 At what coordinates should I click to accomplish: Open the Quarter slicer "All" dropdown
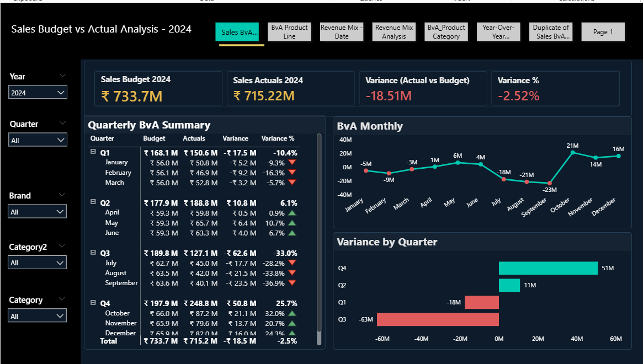38,140
